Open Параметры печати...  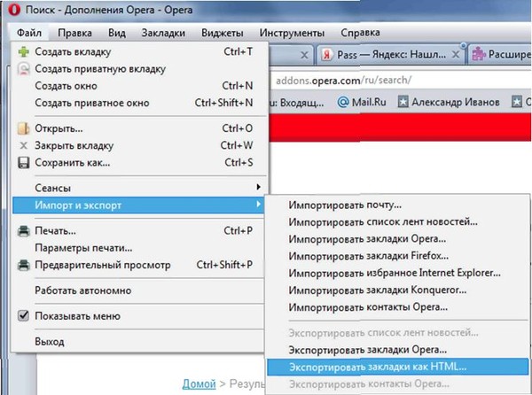(x=139, y=248)
